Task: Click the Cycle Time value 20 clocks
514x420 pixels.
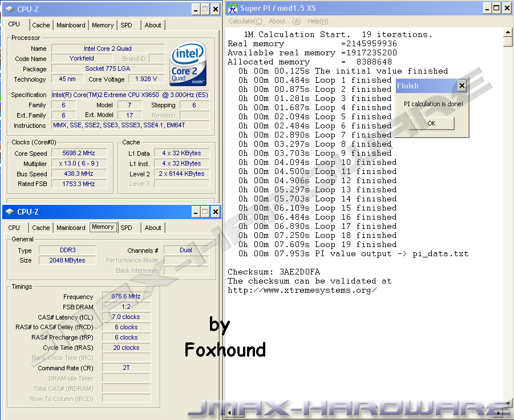Action: pos(126,348)
